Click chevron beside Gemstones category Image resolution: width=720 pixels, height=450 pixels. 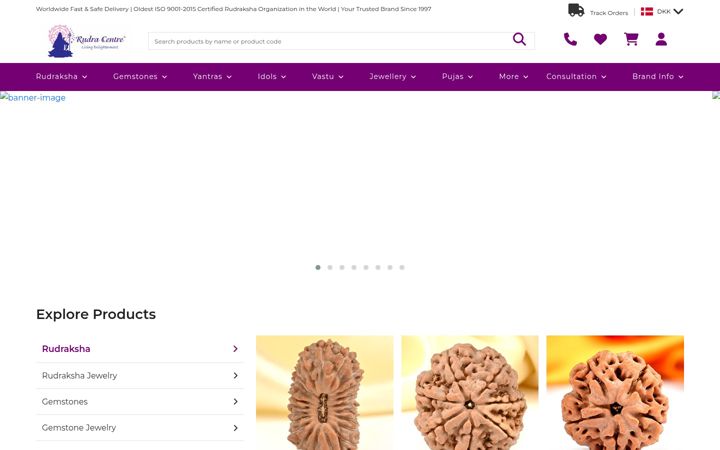(235, 402)
